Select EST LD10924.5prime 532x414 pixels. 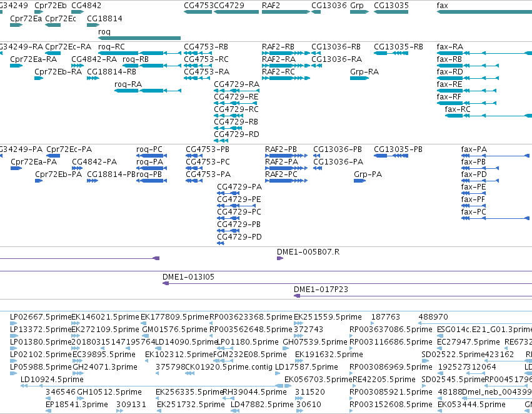pos(152,386)
